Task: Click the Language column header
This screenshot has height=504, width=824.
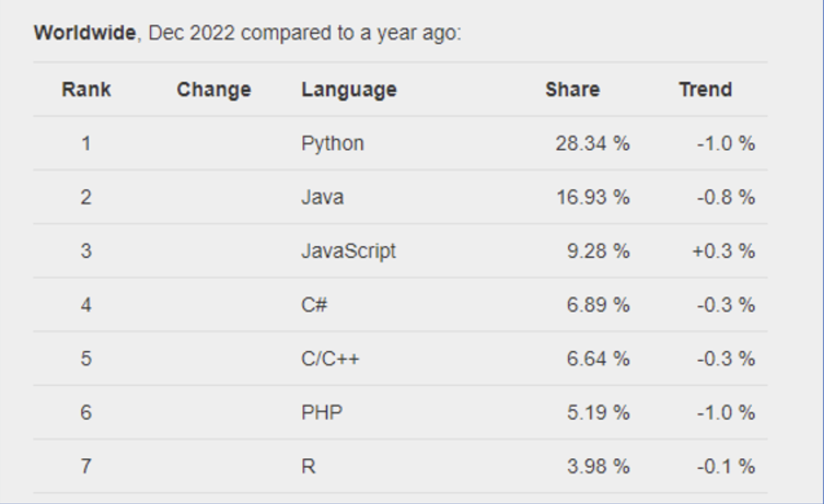Action: 349,90
